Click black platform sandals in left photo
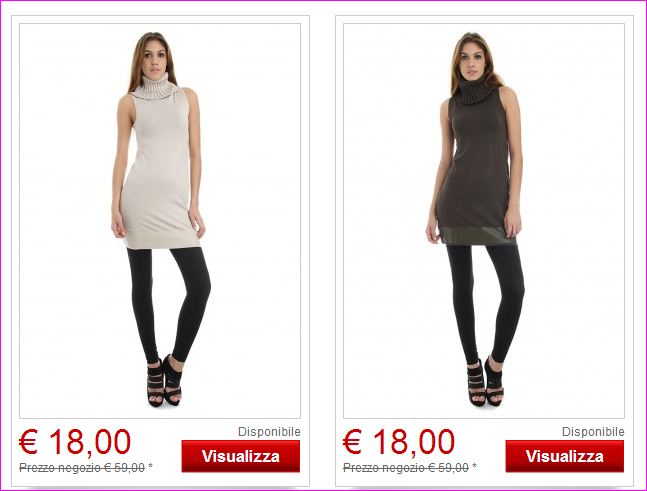 pos(165,380)
